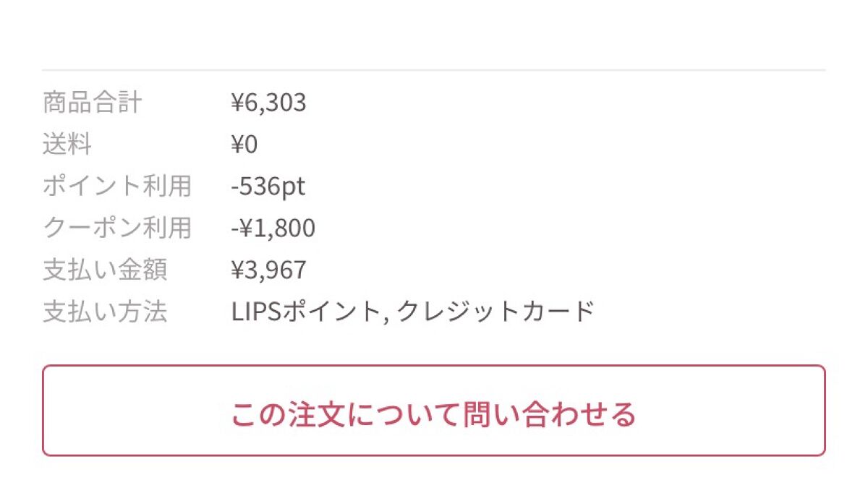Click the -536pt points value
Screen dimensions: 868x488
coord(268,186)
